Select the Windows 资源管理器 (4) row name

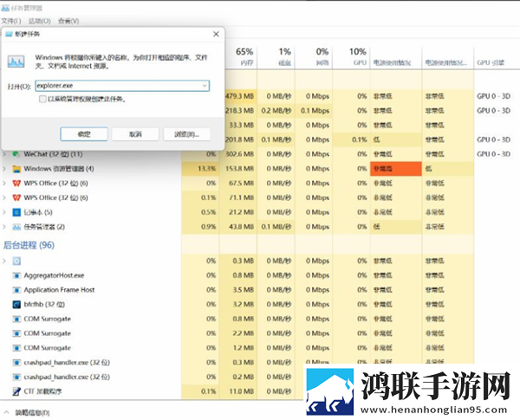pos(59,169)
